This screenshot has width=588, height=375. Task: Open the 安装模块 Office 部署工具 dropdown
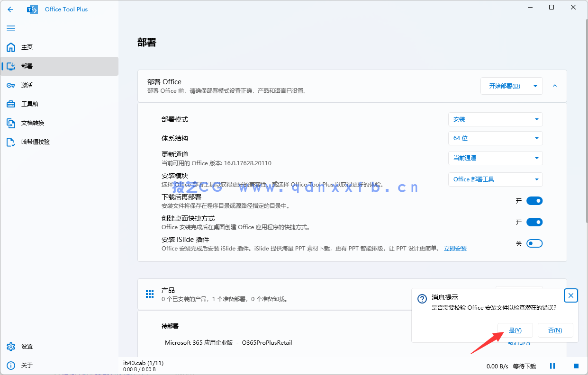(x=495, y=179)
